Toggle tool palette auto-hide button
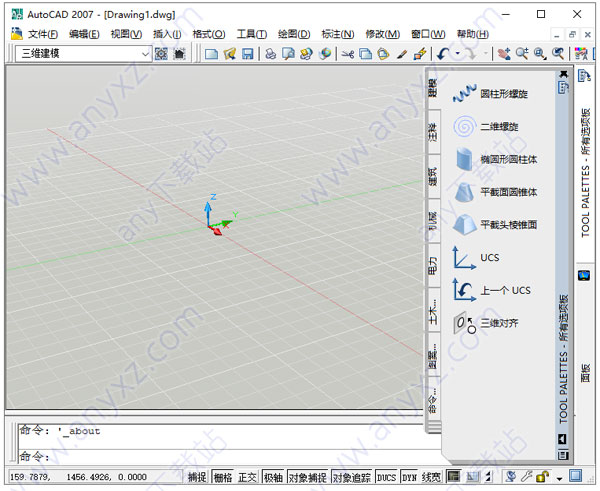Screen dimensions: 600x491 [x=562, y=439]
